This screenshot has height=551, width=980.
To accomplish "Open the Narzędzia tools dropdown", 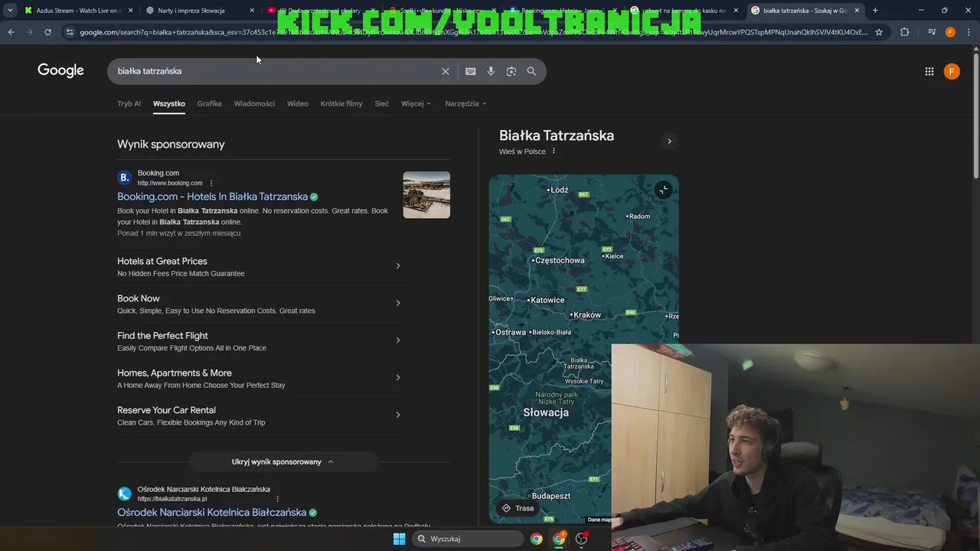I will [465, 103].
